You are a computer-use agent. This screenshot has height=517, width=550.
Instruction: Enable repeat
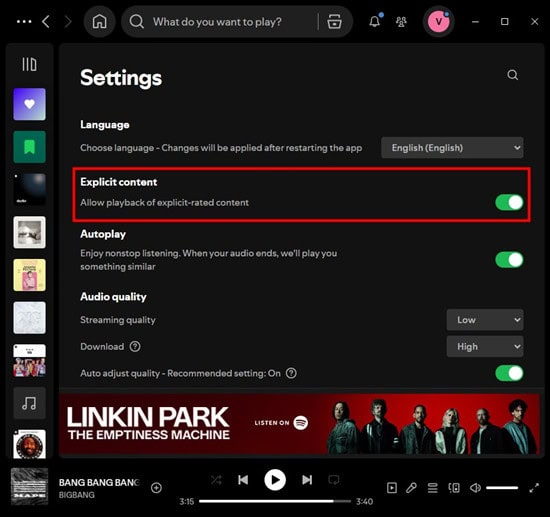(x=334, y=479)
